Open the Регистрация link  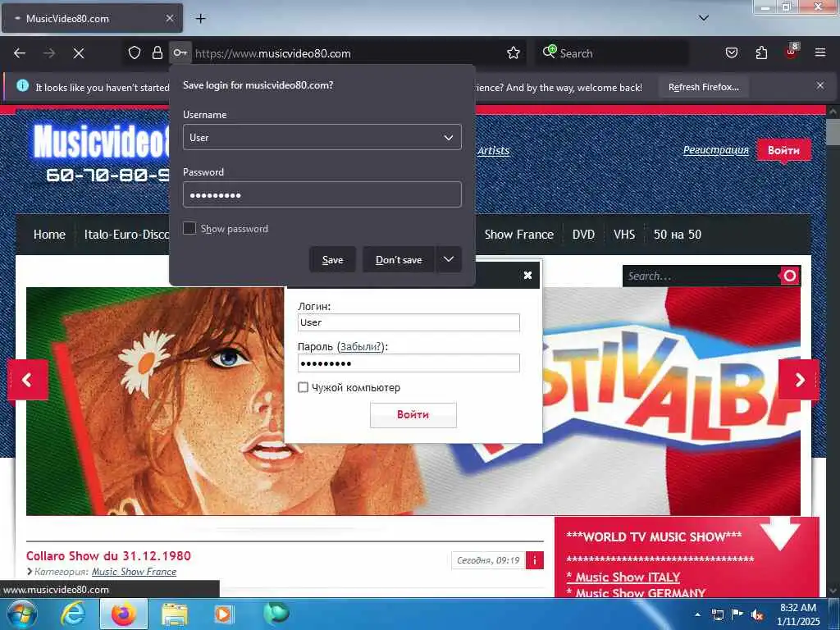[x=715, y=150]
